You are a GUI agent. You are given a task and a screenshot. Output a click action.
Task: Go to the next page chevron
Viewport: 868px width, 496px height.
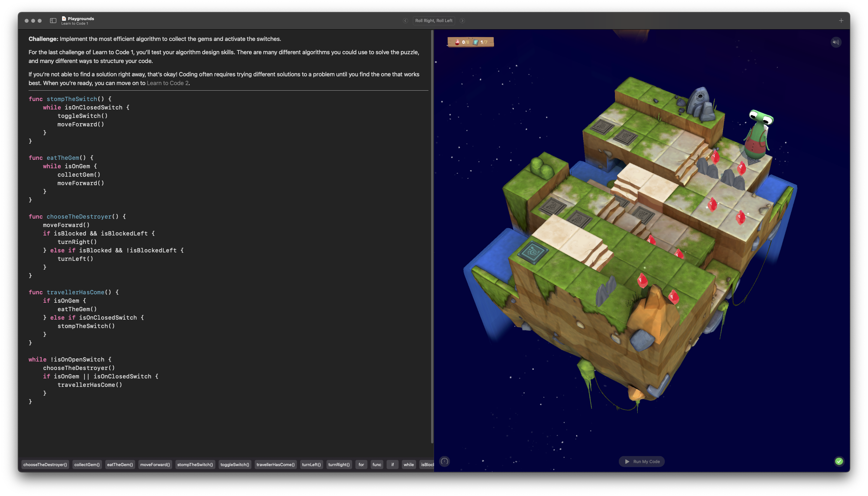462,20
